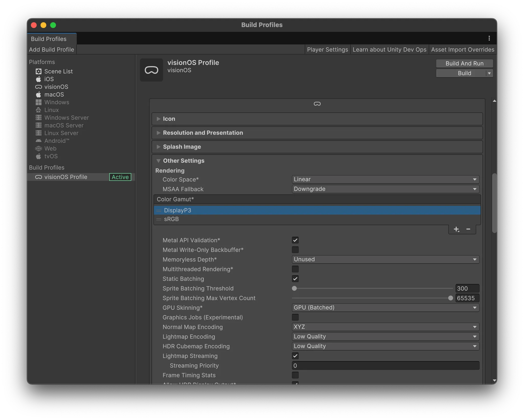Open the HDR Cubemap Encoding dropdown
The image size is (524, 420).
click(385, 346)
